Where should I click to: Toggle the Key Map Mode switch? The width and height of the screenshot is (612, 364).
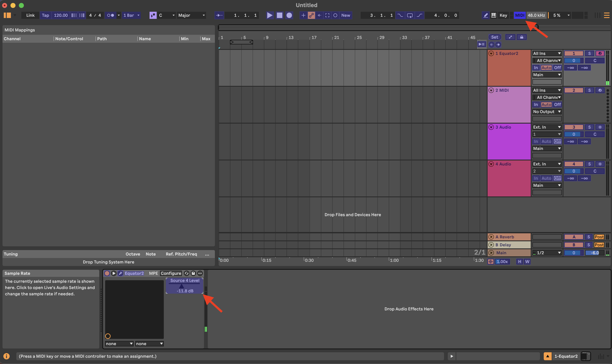coord(503,15)
